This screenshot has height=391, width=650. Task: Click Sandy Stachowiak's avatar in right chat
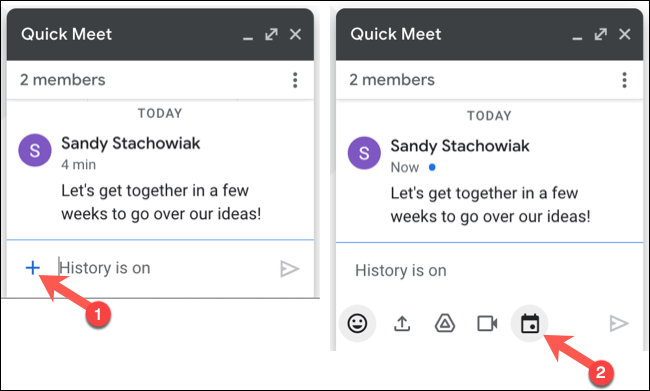[x=364, y=153]
